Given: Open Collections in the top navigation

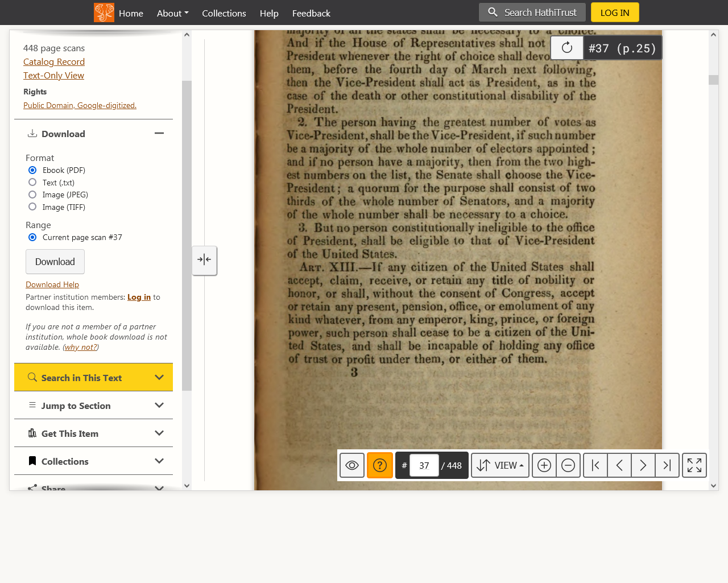Looking at the screenshot, I should 224,13.
